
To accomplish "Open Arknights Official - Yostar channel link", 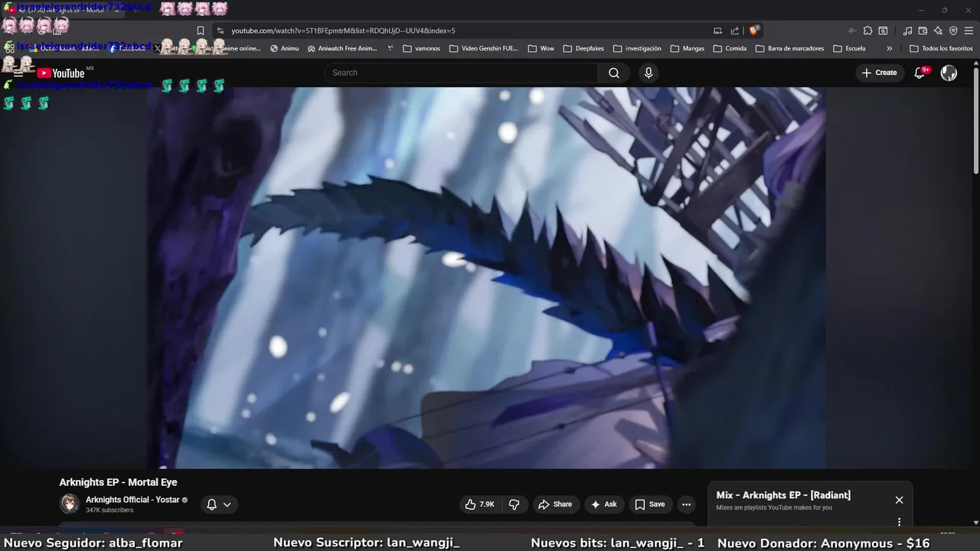I will (132, 500).
